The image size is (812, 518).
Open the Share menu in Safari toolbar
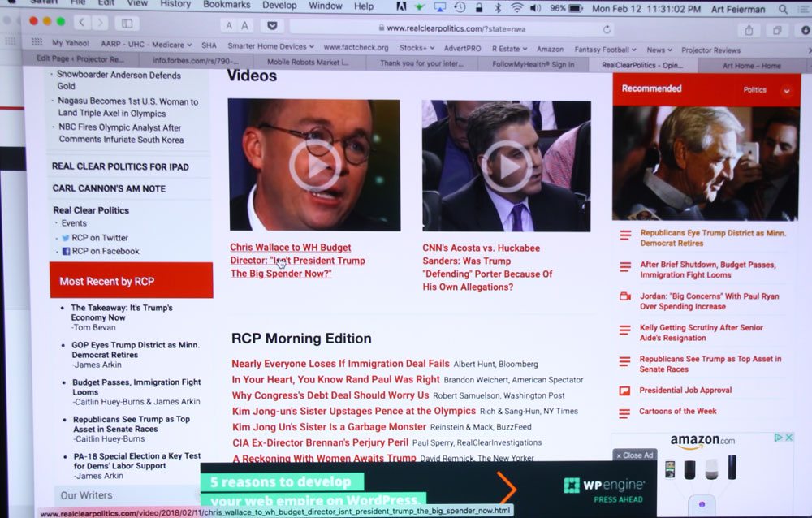point(749,31)
